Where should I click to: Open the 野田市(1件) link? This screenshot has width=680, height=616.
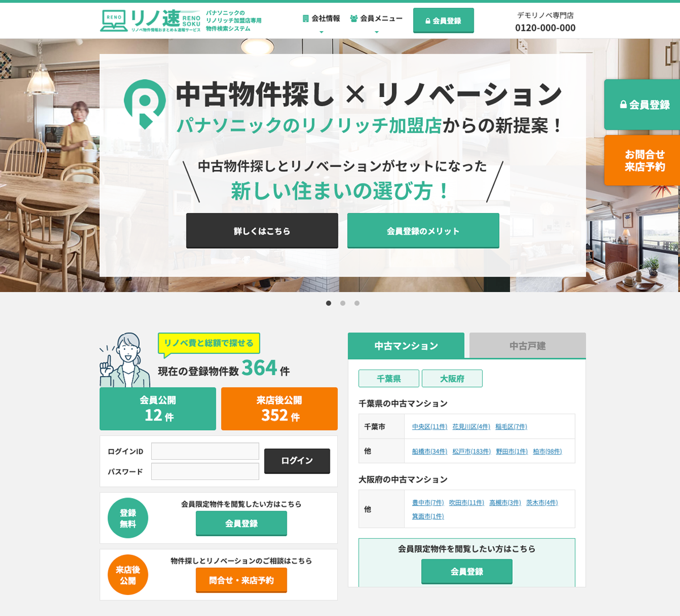(x=512, y=452)
